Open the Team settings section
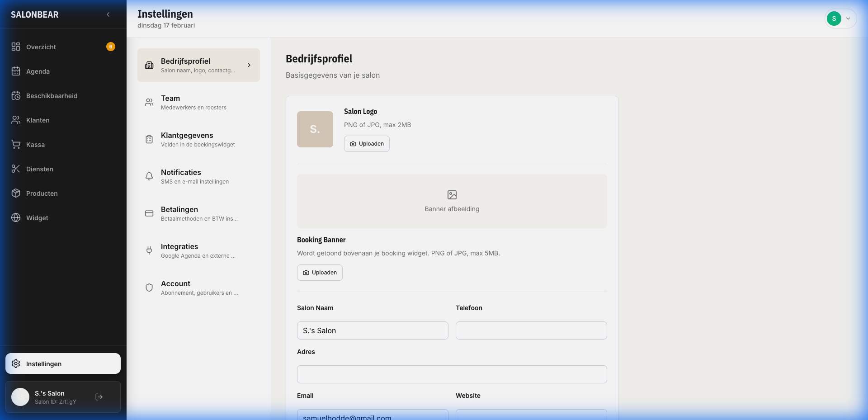This screenshot has height=420, width=868. tap(198, 102)
